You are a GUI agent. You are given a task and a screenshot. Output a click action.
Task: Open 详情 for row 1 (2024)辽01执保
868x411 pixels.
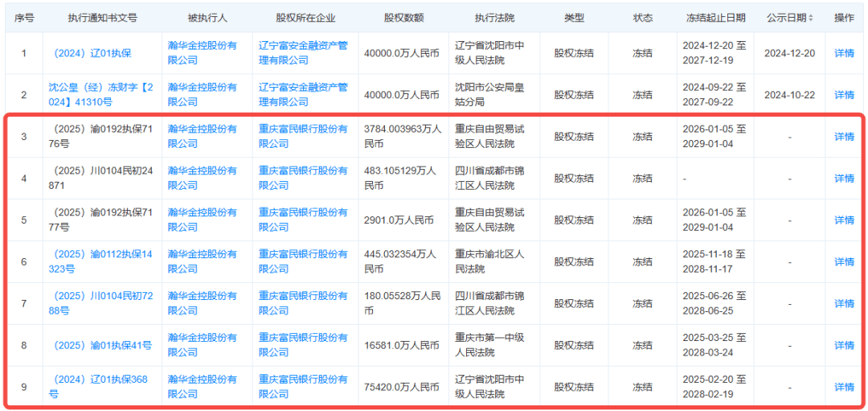[844, 53]
